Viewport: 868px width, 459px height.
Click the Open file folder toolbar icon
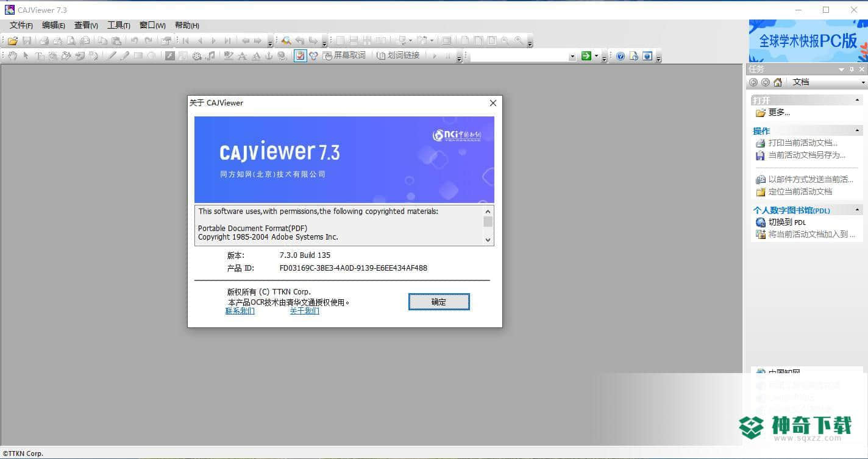pyautogui.click(x=12, y=41)
